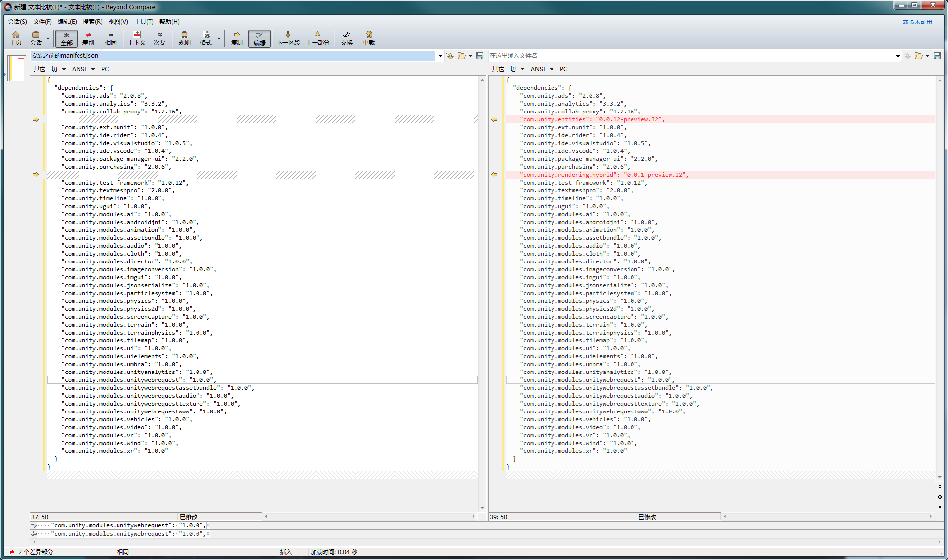
Task: Click the right pane previous-difference up arrow
Action: (940, 487)
